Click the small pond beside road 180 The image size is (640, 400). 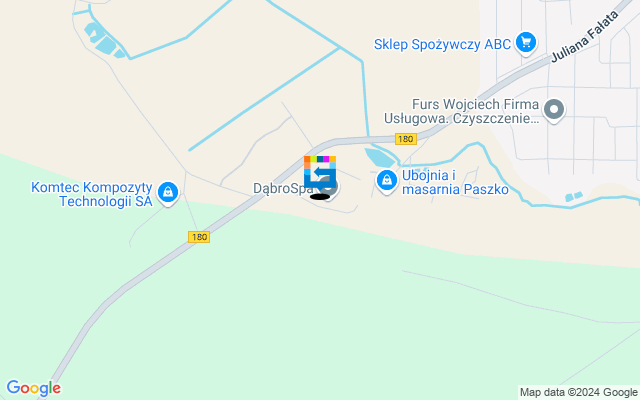[380, 156]
